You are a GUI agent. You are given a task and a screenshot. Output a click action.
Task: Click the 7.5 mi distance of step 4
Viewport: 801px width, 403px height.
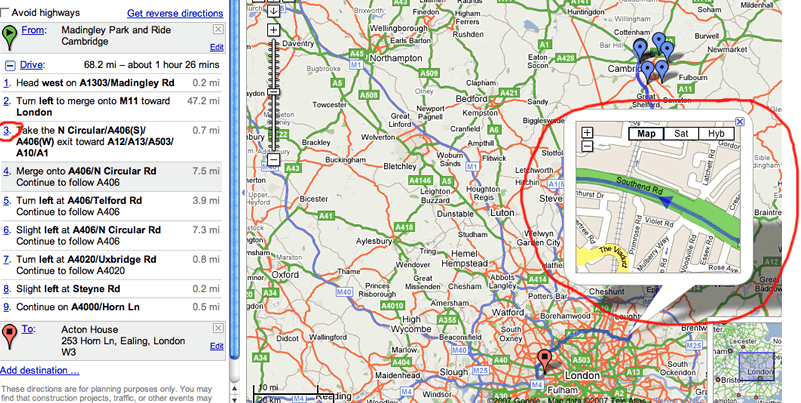pyautogui.click(x=206, y=171)
